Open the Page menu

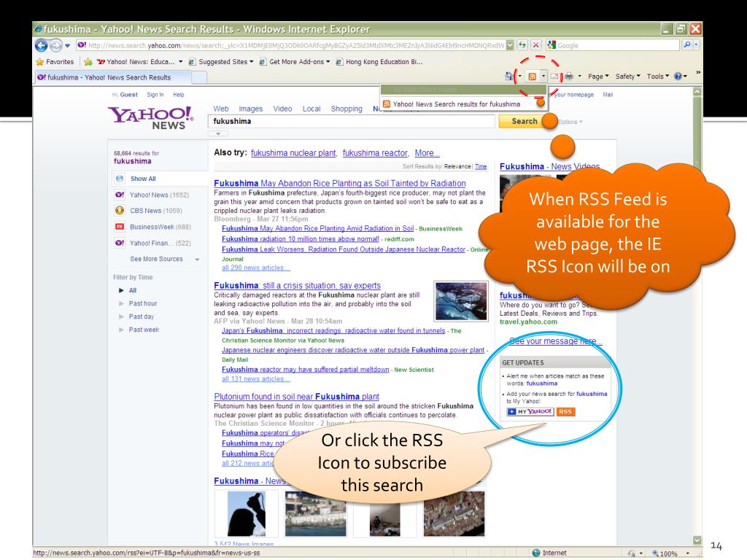(x=598, y=76)
